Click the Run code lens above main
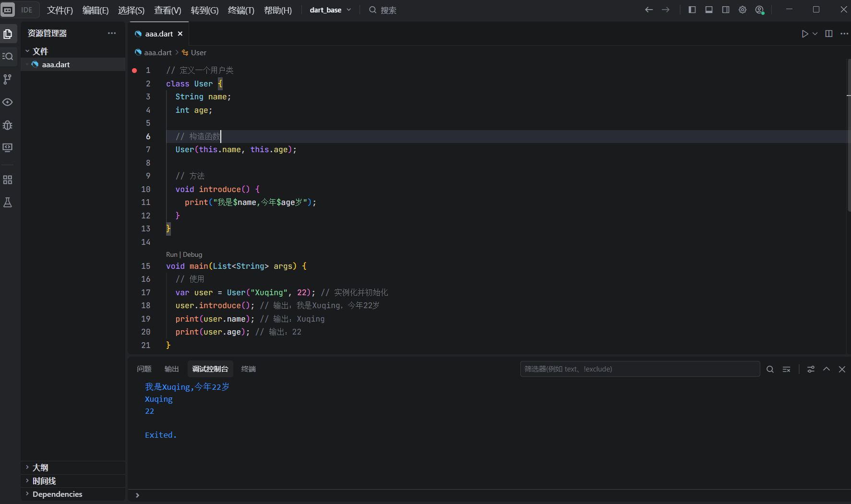Image resolution: width=851 pixels, height=504 pixels. click(x=172, y=254)
